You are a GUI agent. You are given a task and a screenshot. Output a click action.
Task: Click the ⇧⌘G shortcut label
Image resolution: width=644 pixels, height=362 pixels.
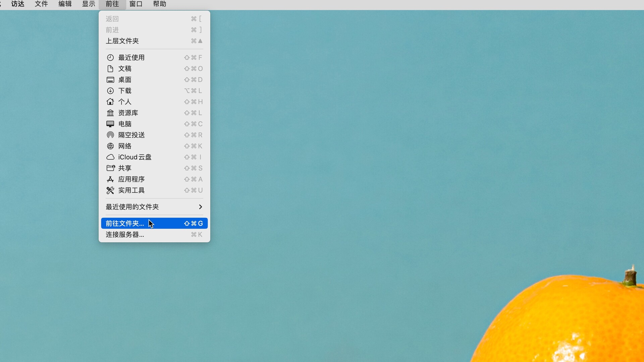coord(194,224)
